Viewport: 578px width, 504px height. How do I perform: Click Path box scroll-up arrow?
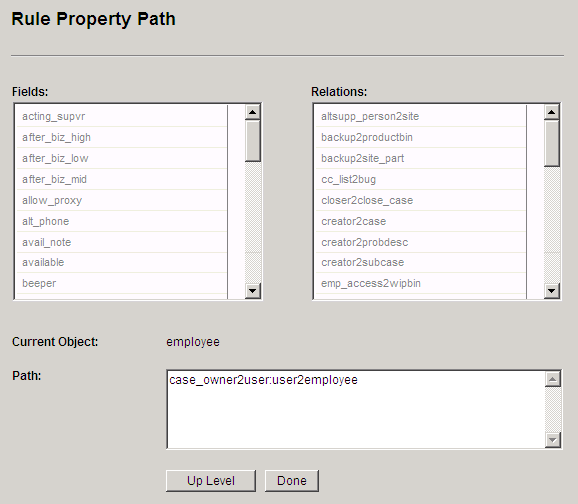tap(553, 379)
